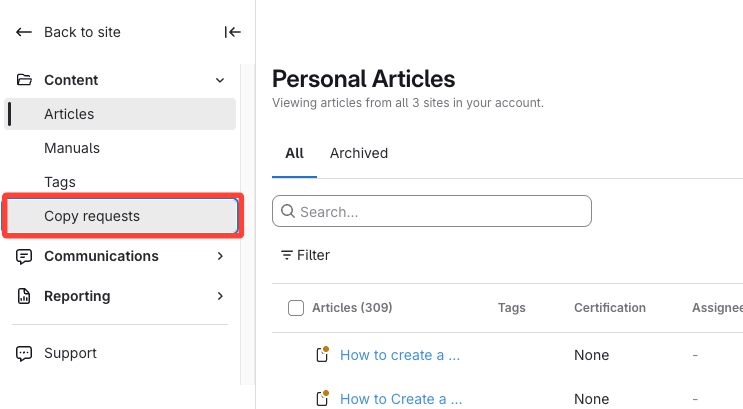Screen dimensions: 743x409
Task: Click the document icon of the first article row
Action: 322,354
